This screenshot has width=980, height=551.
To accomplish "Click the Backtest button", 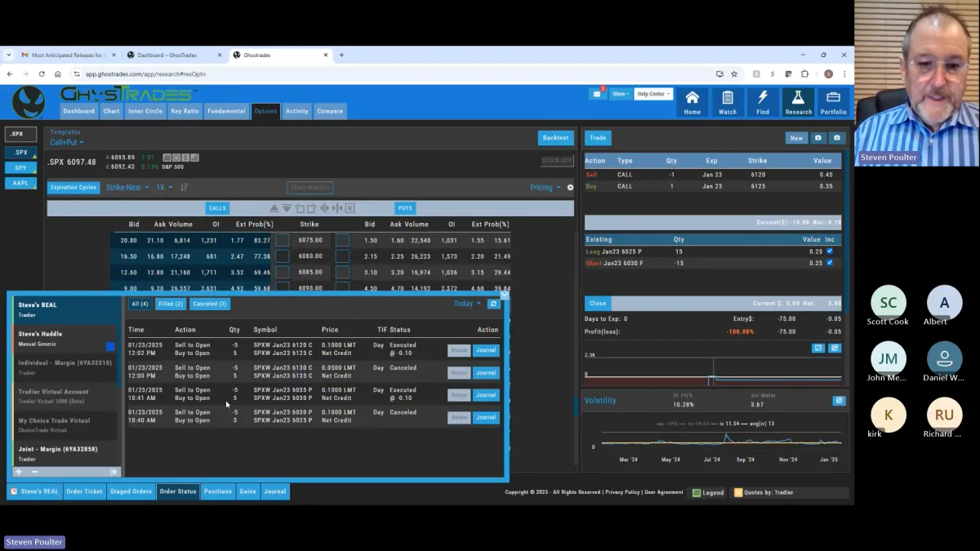I will click(555, 138).
